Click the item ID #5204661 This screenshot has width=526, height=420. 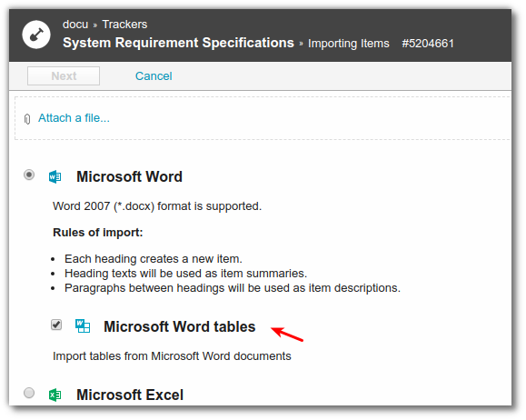click(x=428, y=44)
